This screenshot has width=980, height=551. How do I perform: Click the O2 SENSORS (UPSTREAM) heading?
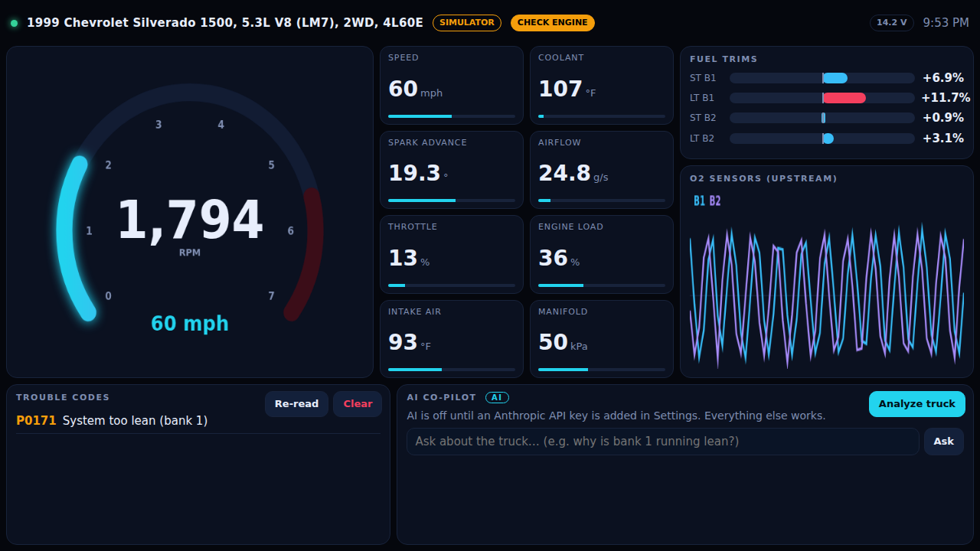(x=763, y=178)
